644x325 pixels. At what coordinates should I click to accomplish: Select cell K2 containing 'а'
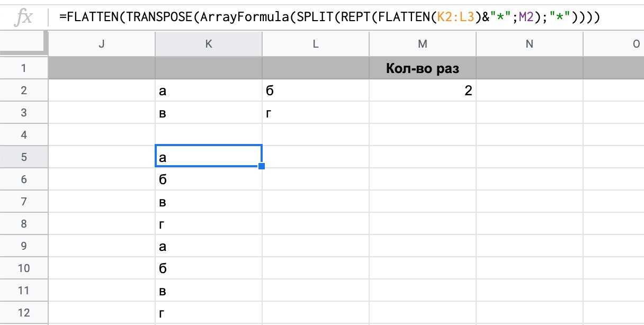209,91
